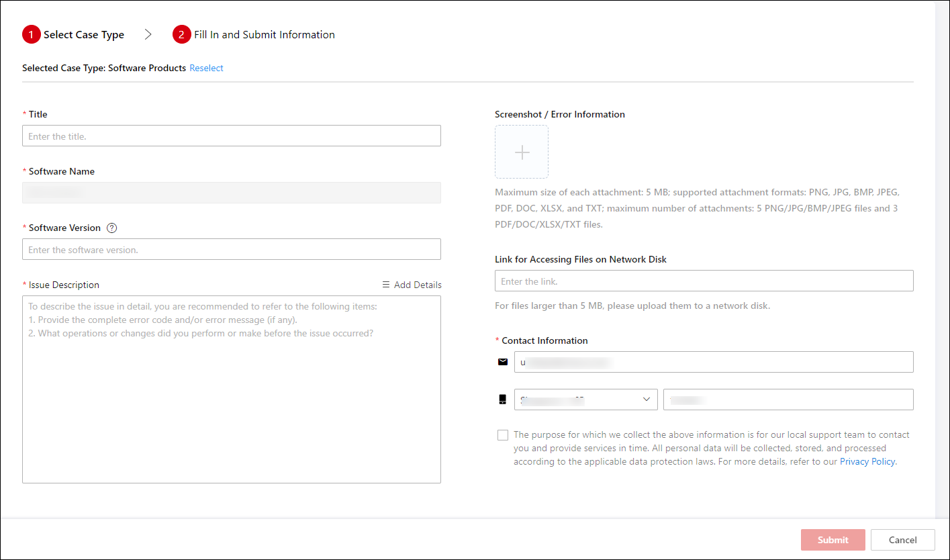This screenshot has width=950, height=560.
Task: Click the Software Version help question-mark icon
Action: pyautogui.click(x=112, y=228)
